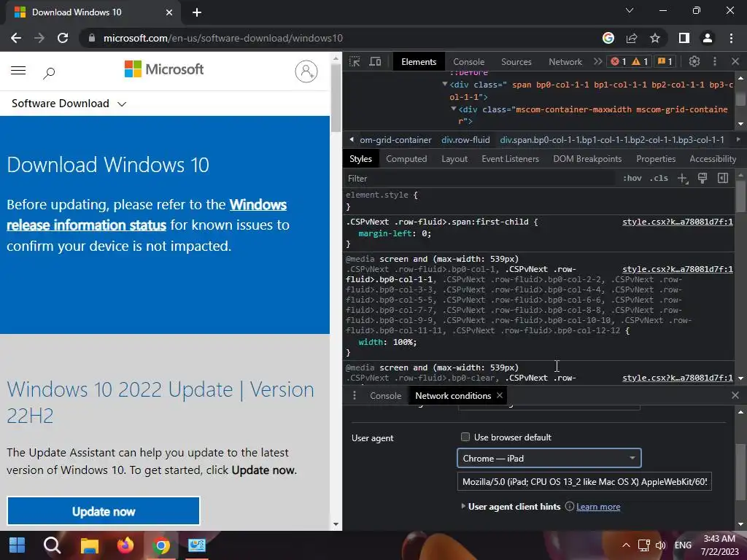Toggle the device toolbar icon
The width and height of the screenshot is (747, 560).
tap(376, 61)
